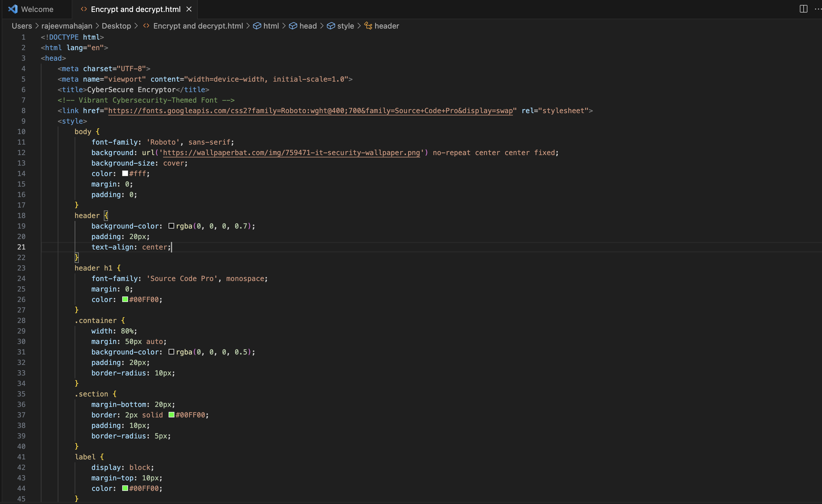Open the editor more actions menu
Viewport: 822px width, 504px height.
click(818, 9)
